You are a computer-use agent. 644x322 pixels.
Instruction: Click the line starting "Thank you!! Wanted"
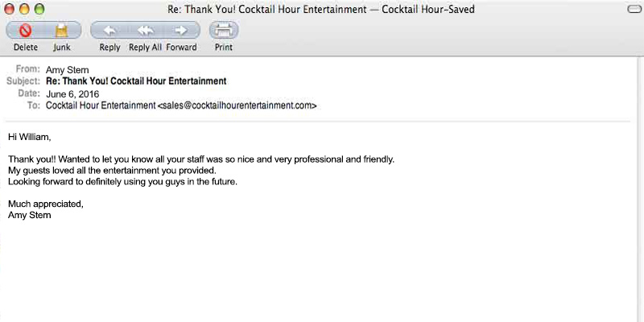[x=201, y=159]
